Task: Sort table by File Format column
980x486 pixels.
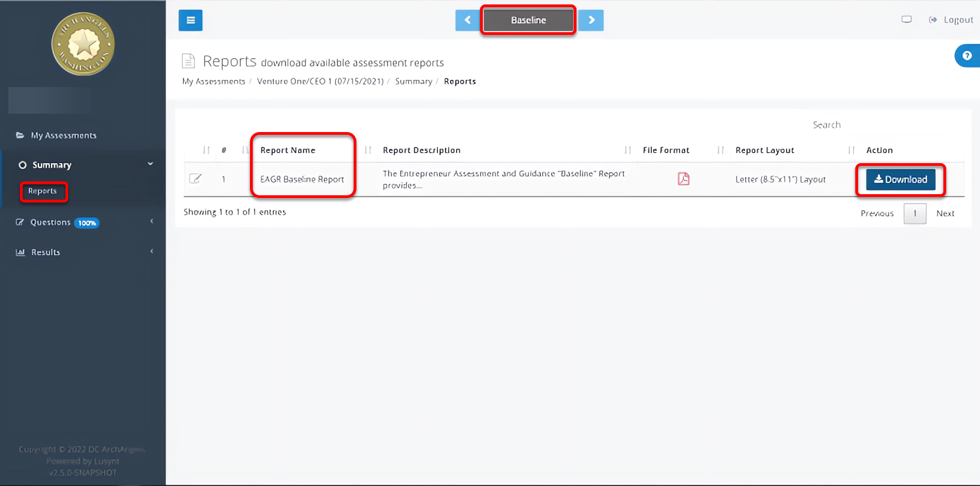Action: (666, 150)
